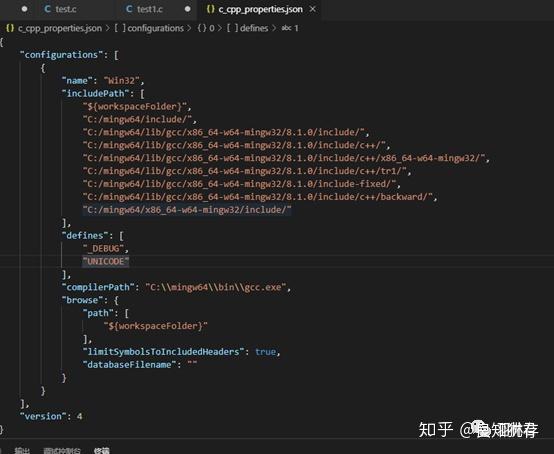Click the "compilerPath" key
Image resolution: width=554 pixels, height=454 pixels.
(x=98, y=287)
